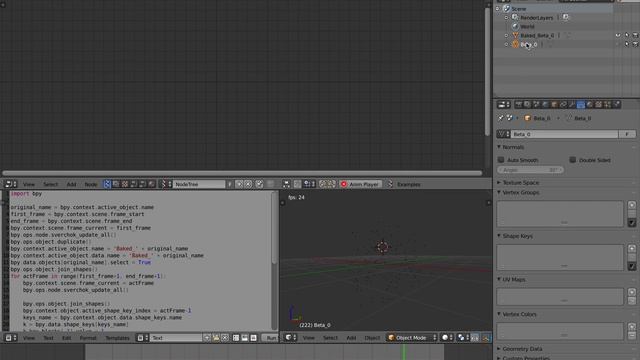Open the Object menu in 3D viewport header
Screen dimensions: 640x360
pos(372,338)
